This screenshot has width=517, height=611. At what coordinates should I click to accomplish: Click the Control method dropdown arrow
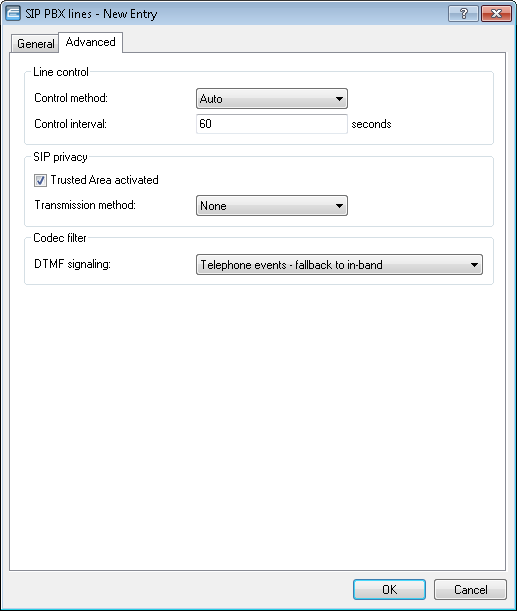tap(339, 99)
